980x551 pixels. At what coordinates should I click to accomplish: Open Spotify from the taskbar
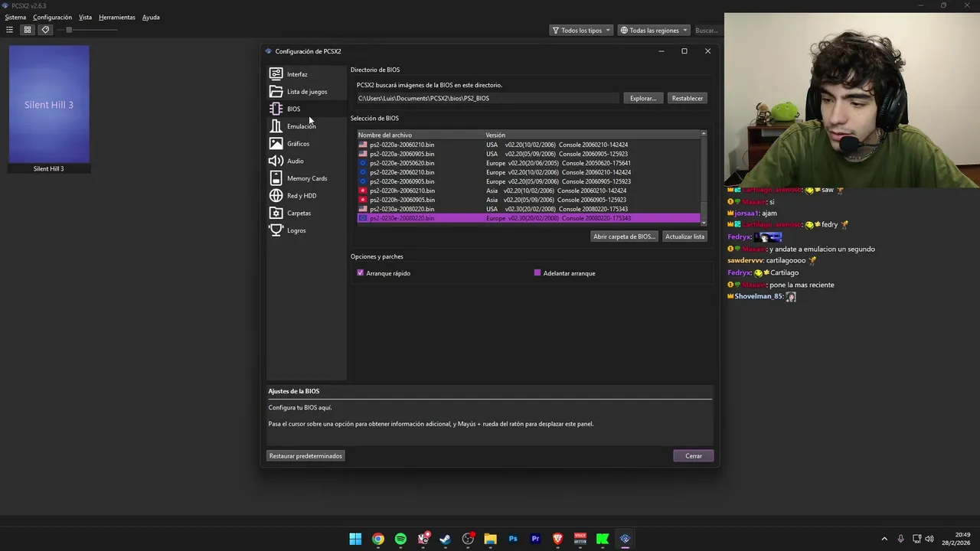click(x=400, y=539)
